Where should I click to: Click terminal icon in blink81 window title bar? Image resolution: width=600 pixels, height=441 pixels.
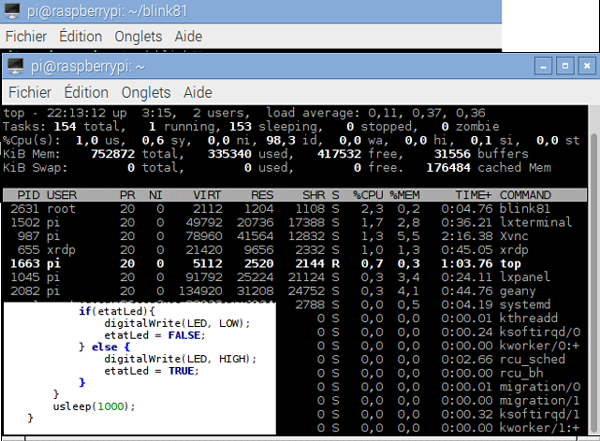coord(12,11)
